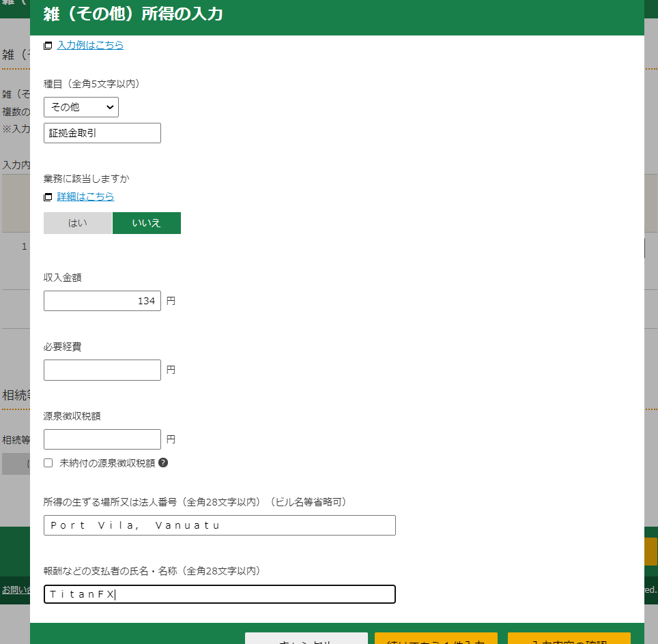Click the 収入金額 field showing 134
Screen dimensions: 658x644
pyautogui.click(x=102, y=301)
